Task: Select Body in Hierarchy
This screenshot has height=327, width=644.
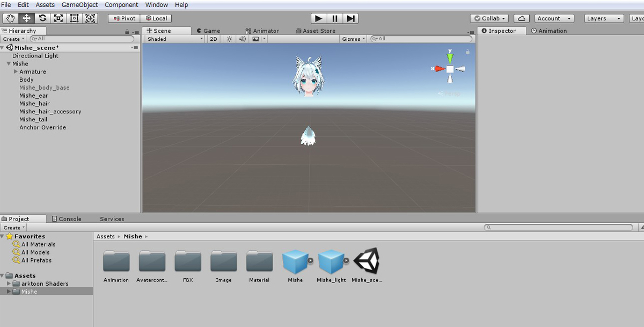Action: tap(26, 80)
